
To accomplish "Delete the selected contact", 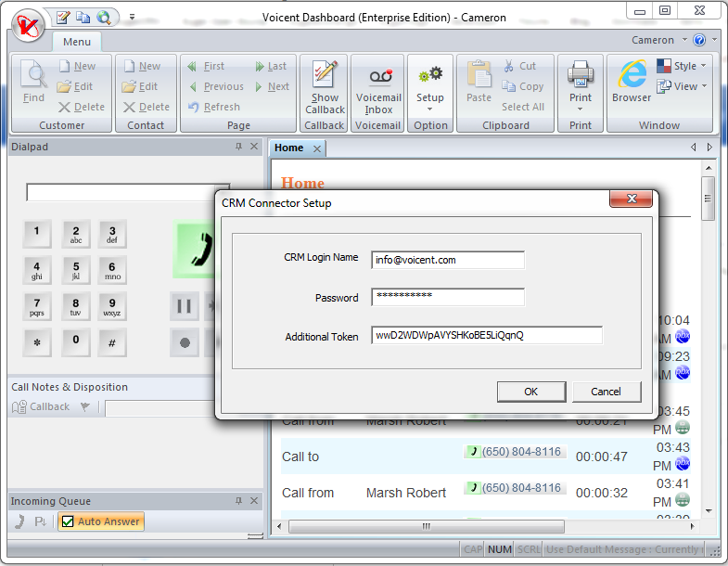I will [147, 107].
